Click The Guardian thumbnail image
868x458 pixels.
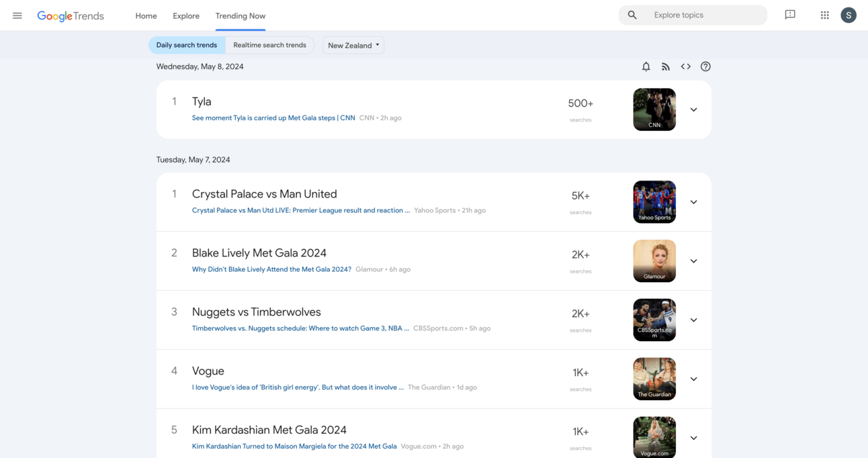pyautogui.click(x=654, y=379)
